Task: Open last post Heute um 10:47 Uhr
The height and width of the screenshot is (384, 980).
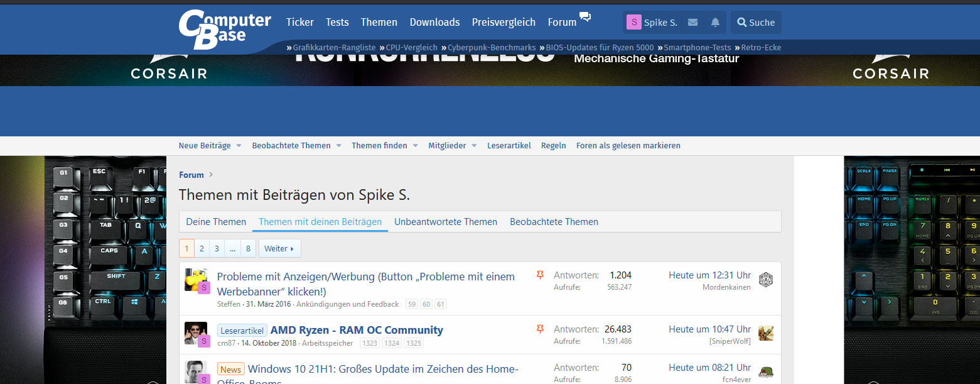Action: coord(709,329)
